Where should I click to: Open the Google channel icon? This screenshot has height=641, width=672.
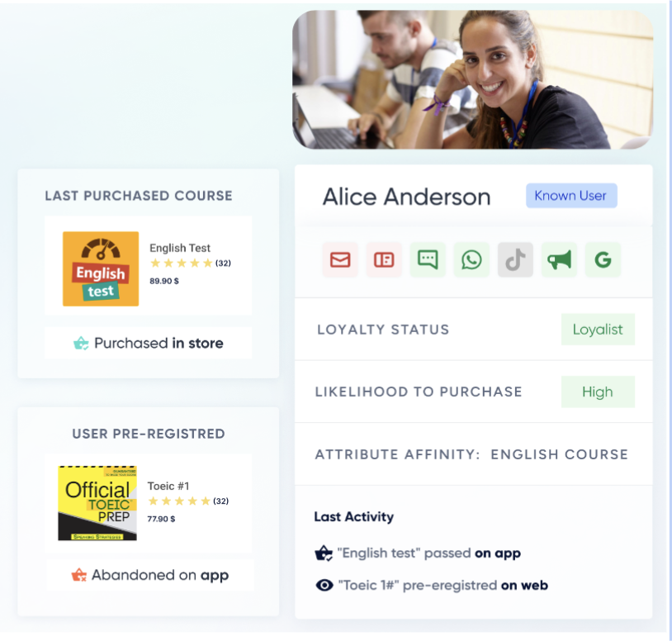[x=603, y=260]
